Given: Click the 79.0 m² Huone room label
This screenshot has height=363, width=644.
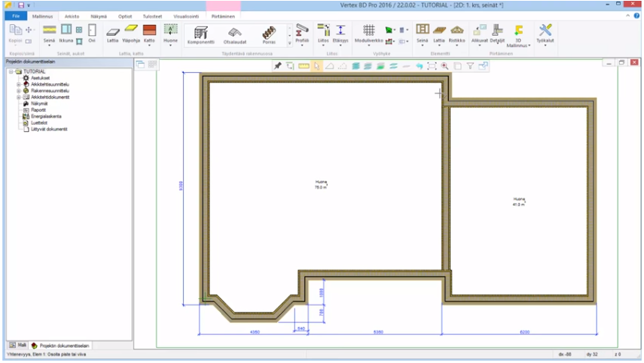Looking at the screenshot, I should [x=321, y=184].
